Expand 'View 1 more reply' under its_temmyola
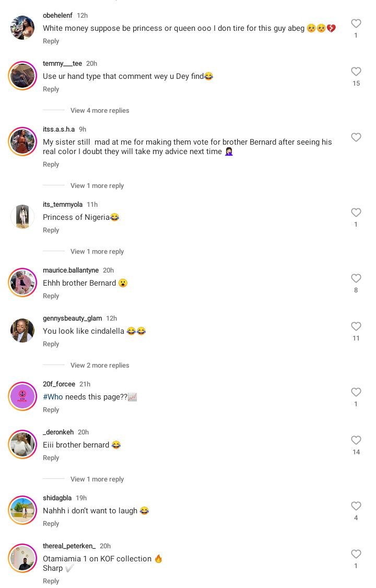This screenshot has height=588, width=376. 97,252
